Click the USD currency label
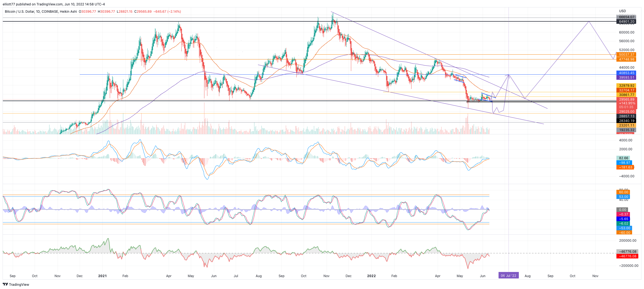The image size is (644, 289). click(x=622, y=11)
